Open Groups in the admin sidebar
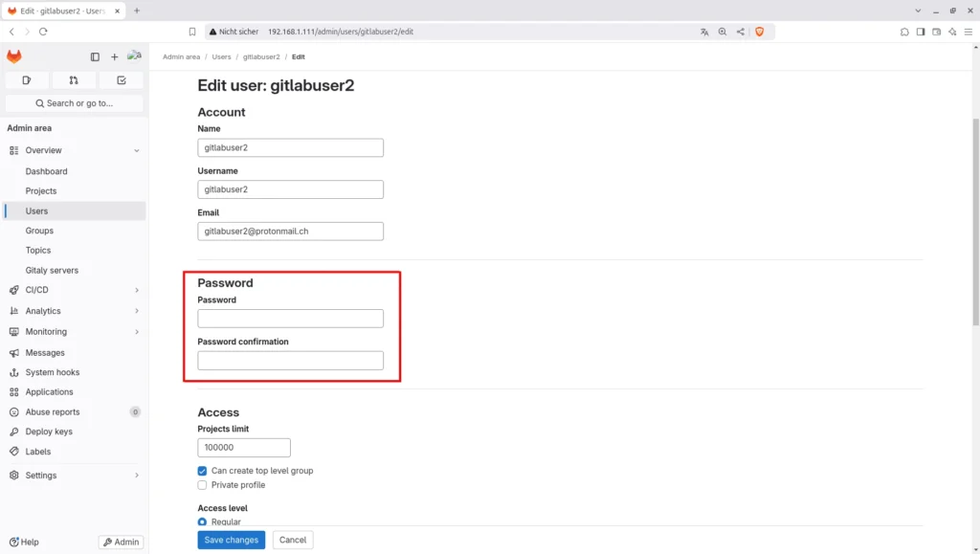980x554 pixels. click(x=39, y=231)
